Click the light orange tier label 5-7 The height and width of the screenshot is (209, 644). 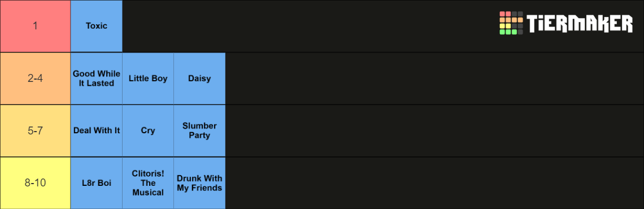[36, 130]
